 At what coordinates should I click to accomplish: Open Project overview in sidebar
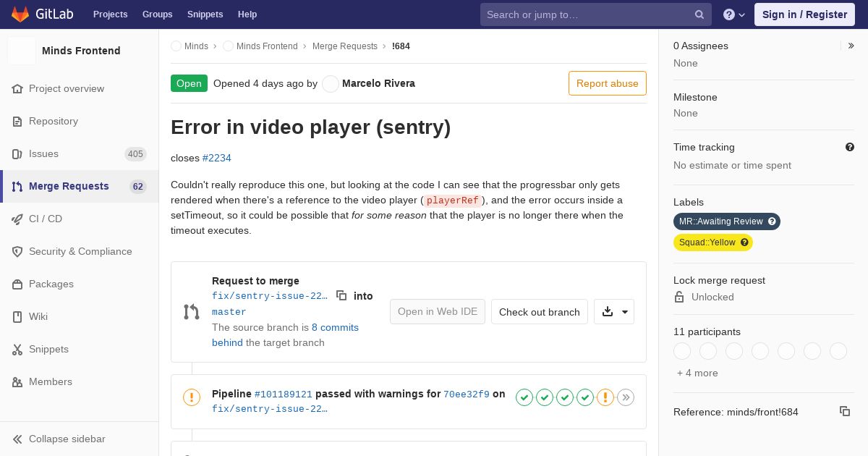pos(80,88)
